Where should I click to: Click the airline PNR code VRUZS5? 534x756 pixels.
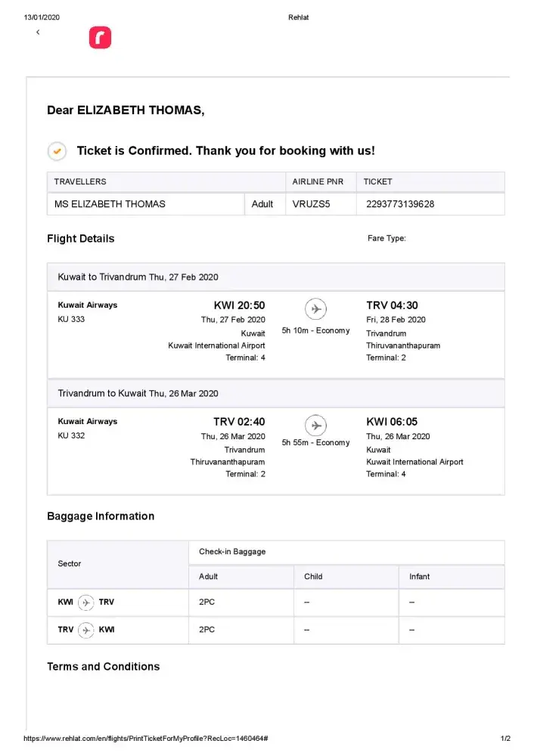(311, 204)
